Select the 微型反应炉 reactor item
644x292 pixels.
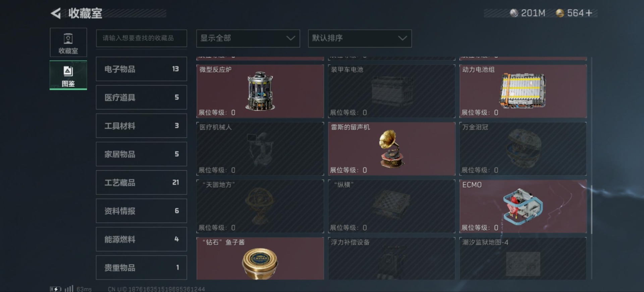[x=260, y=91]
